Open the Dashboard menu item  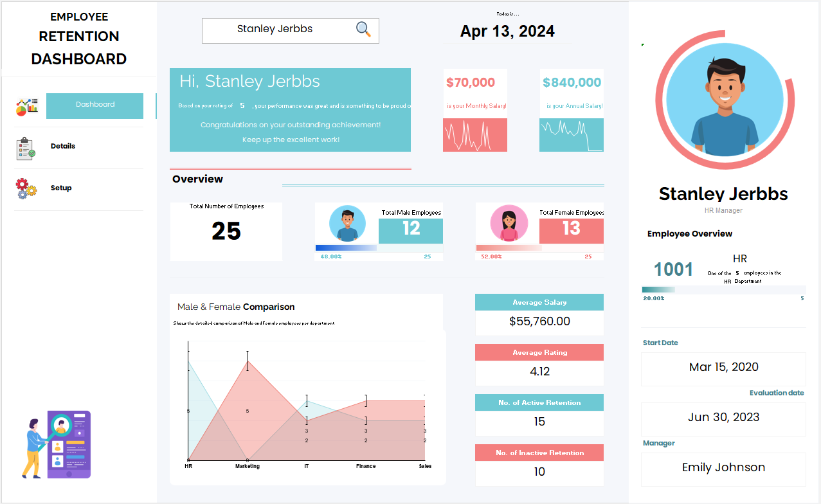point(95,105)
